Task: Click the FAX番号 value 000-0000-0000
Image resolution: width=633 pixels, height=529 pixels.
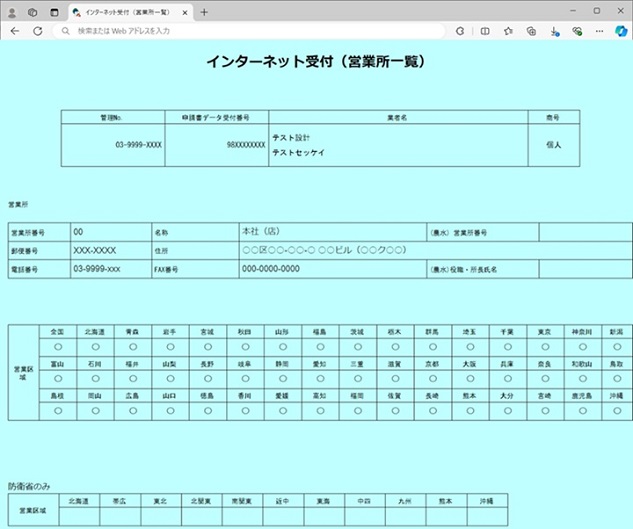Action: pyautogui.click(x=271, y=269)
